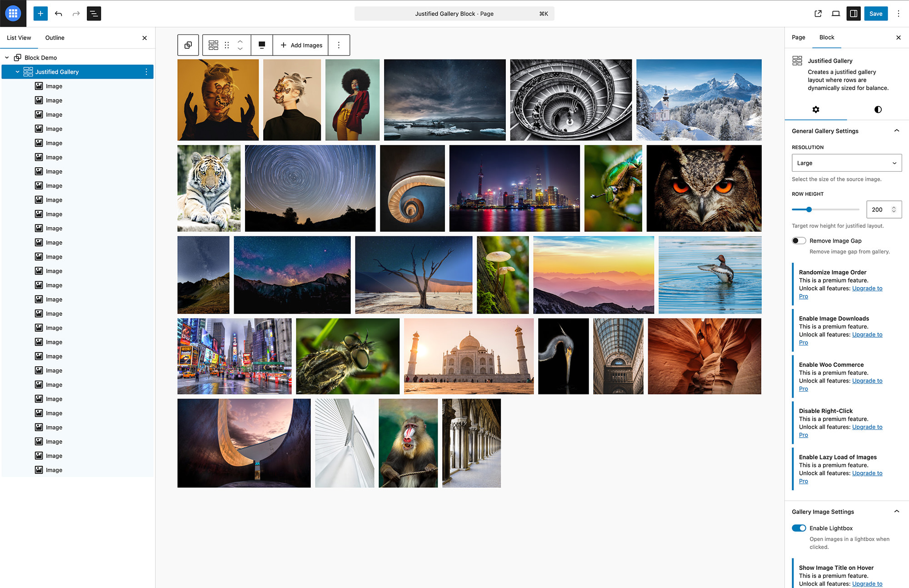Disable the Enable Lightbox toggle
The image size is (909, 588).
click(x=799, y=528)
